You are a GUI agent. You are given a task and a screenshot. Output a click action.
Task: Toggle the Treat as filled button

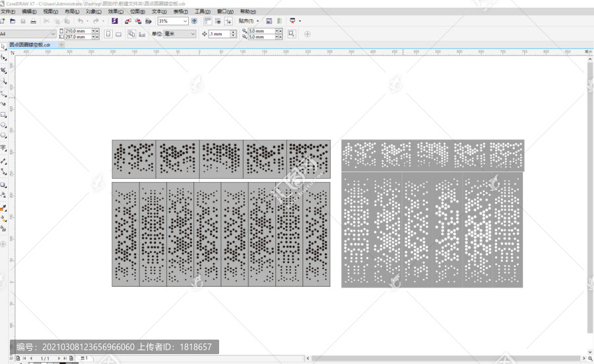(x=291, y=34)
